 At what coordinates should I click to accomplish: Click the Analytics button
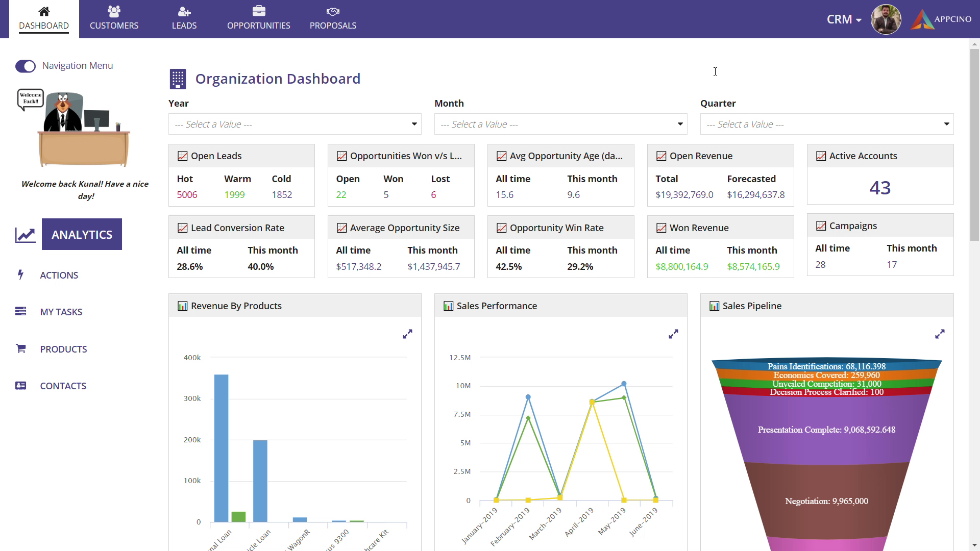pyautogui.click(x=82, y=234)
